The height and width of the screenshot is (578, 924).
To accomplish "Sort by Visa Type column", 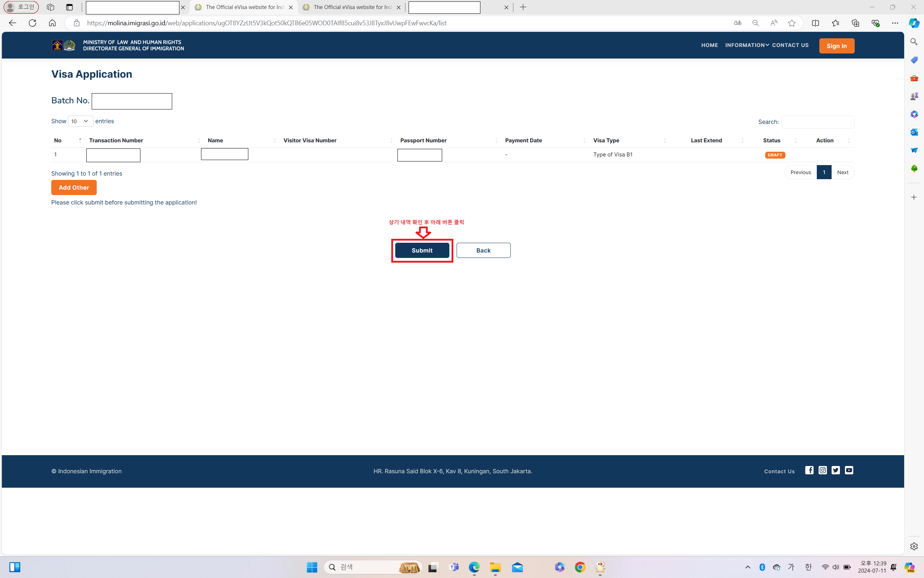I will 629,140.
